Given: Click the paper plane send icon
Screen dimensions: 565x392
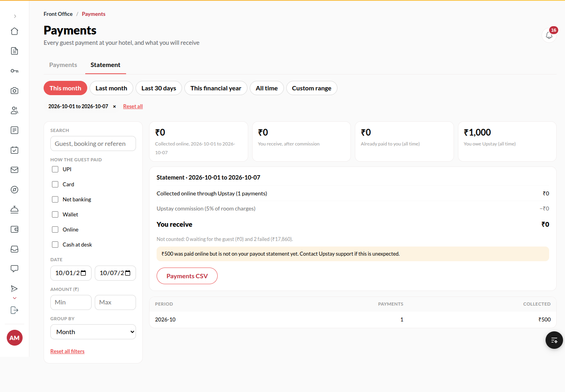Looking at the screenshot, I should tap(15, 289).
